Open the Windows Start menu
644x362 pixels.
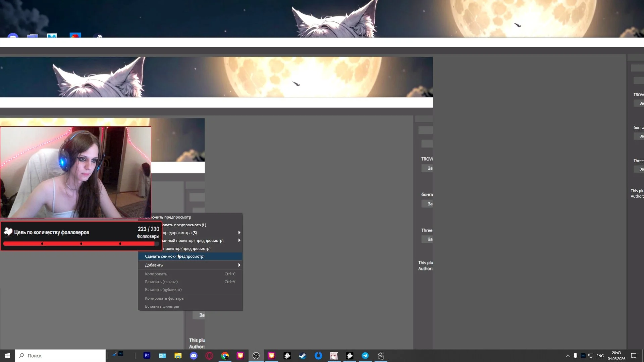7,356
